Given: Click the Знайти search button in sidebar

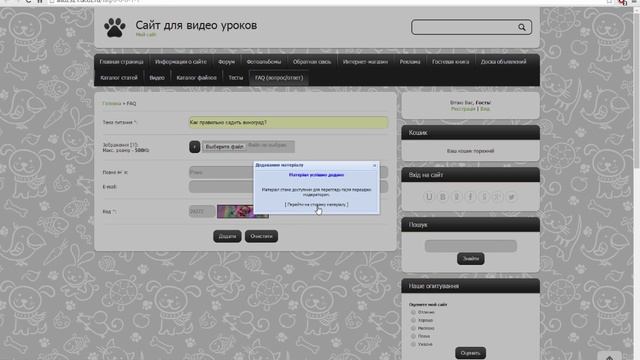Looking at the screenshot, I should 471,259.
